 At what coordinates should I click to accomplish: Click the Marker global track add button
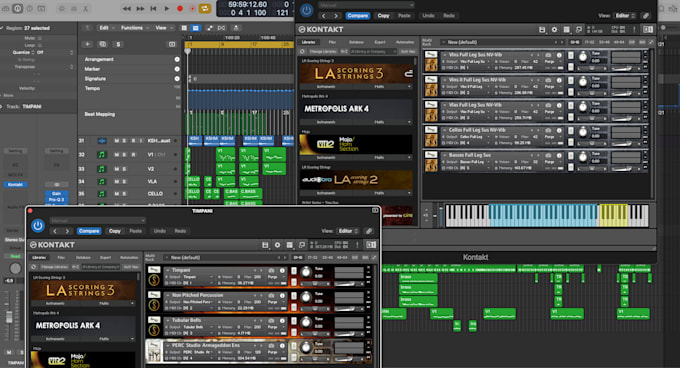(x=177, y=69)
